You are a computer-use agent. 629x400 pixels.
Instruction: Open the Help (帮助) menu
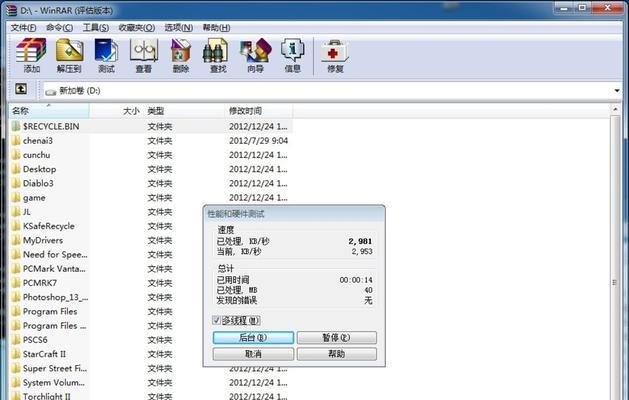click(216, 27)
